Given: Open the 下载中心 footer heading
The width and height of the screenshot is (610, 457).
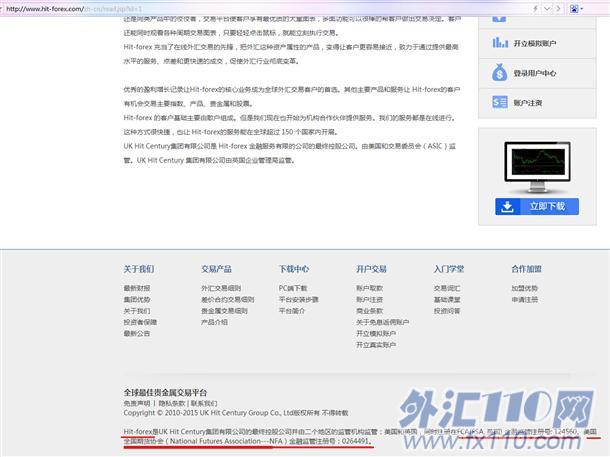Looking at the screenshot, I should [x=294, y=269].
